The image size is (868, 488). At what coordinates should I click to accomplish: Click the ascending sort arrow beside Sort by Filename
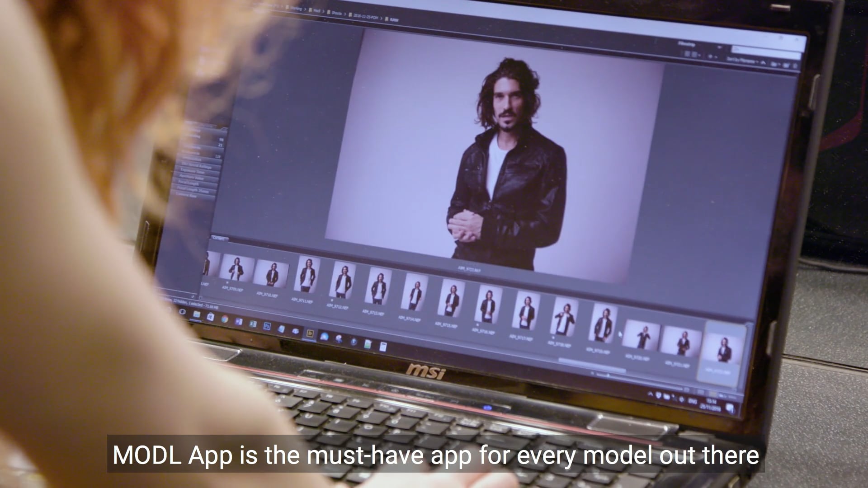764,63
